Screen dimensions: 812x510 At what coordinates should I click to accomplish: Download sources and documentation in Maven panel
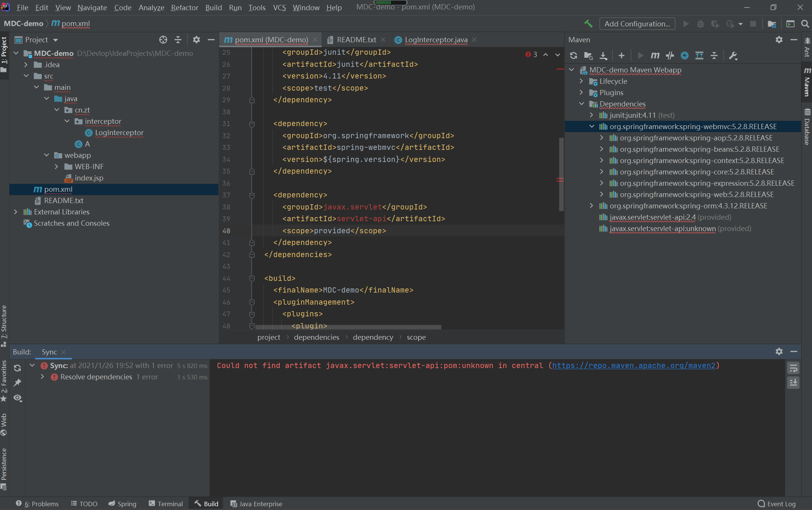coord(603,55)
